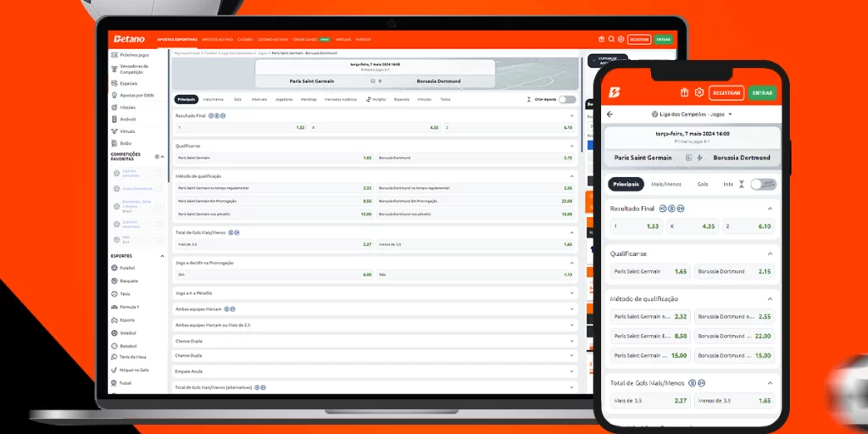Pick the 1.53 home-win odds on laptop
Screen dimensions: 868x434
(242, 127)
